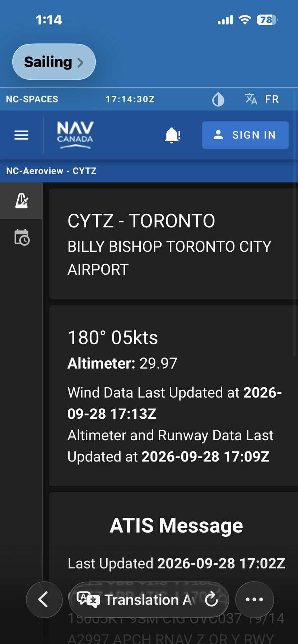298x644 pixels.
Task: Tap the ATIS Message heading
Action: [176, 525]
